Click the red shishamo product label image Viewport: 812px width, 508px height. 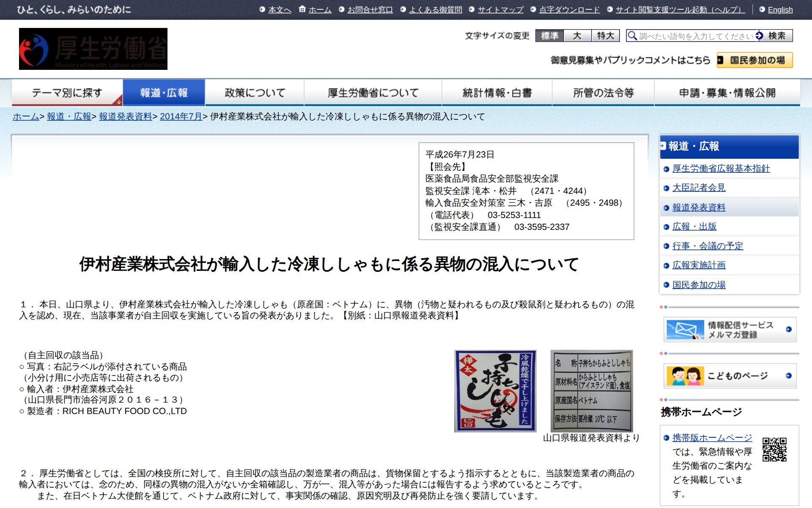click(x=495, y=391)
